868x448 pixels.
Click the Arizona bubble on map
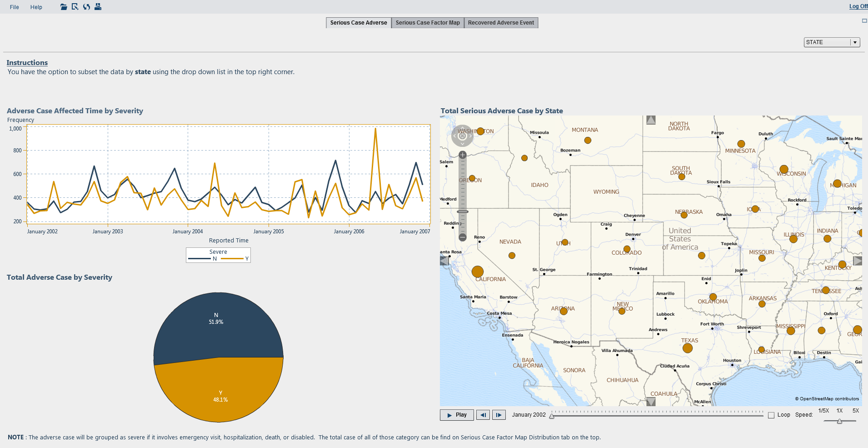pyautogui.click(x=564, y=311)
